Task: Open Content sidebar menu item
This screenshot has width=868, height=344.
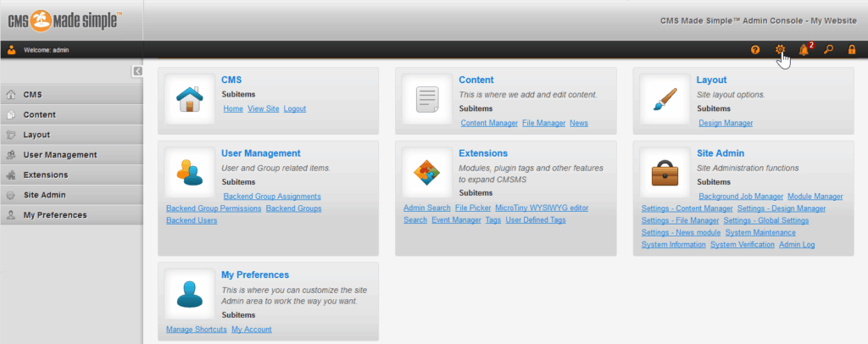Action: coord(71,114)
